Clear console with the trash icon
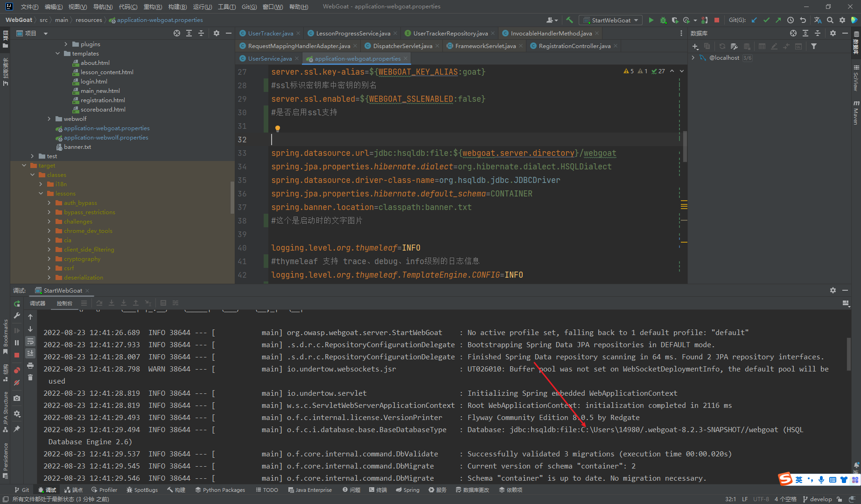 tap(30, 378)
